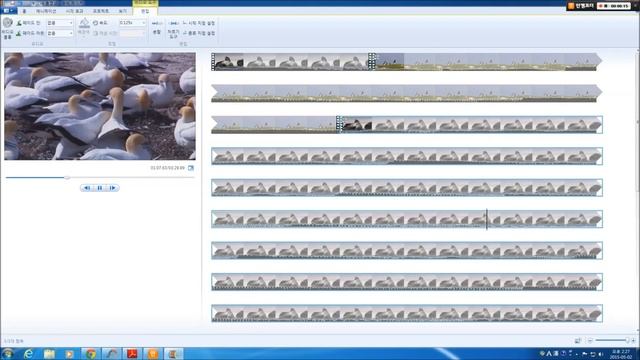The image size is (640, 360).
Task: Click the zoom out minus button
Action: tap(590, 340)
